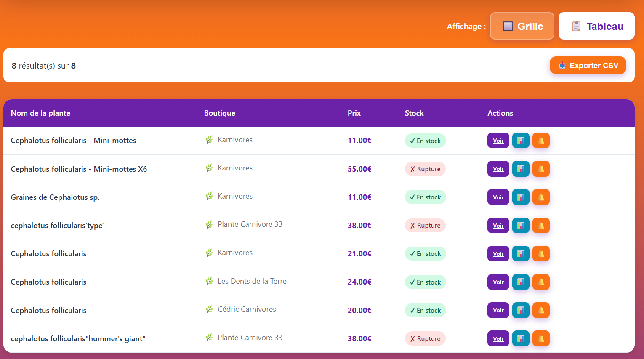
Task: Open chart icon for Mini-mottes X6 row
Action: (x=521, y=169)
